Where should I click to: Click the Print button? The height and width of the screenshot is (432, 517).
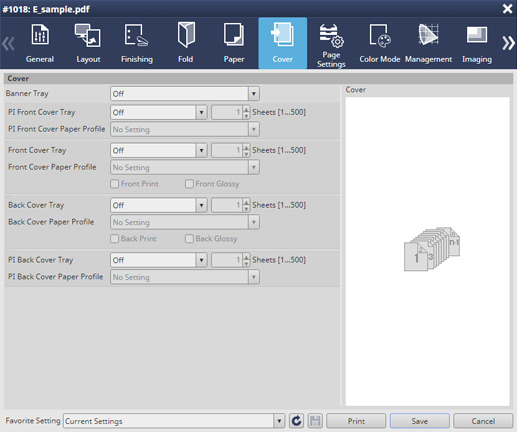pos(356,421)
